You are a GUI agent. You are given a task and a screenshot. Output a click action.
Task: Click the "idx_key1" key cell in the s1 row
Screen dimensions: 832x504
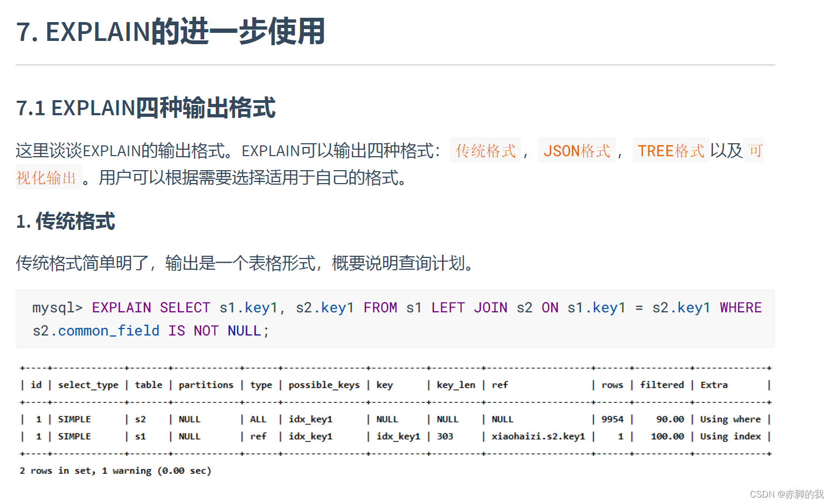click(x=398, y=437)
